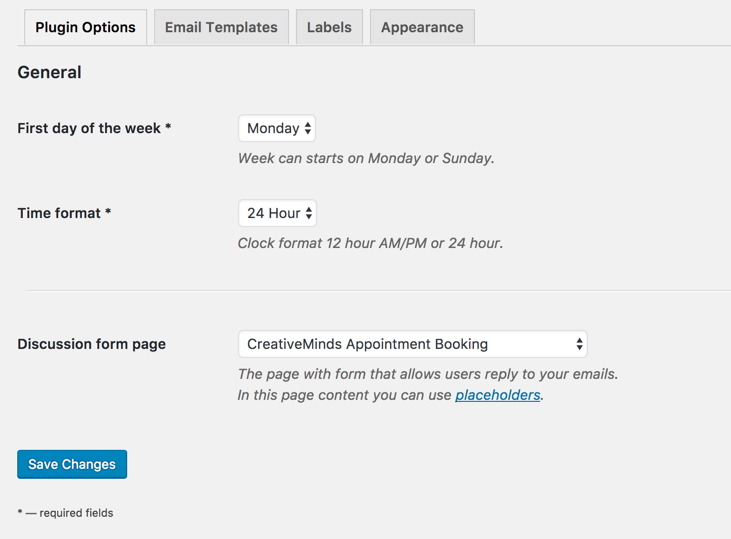Switch to the Email Templates tab
Image resolution: width=731 pixels, height=539 pixels.
(221, 27)
